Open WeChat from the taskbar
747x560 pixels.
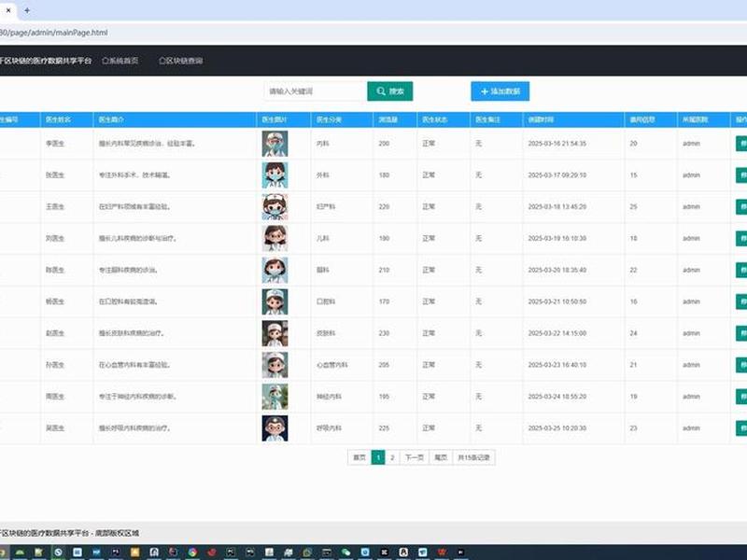pos(345,552)
